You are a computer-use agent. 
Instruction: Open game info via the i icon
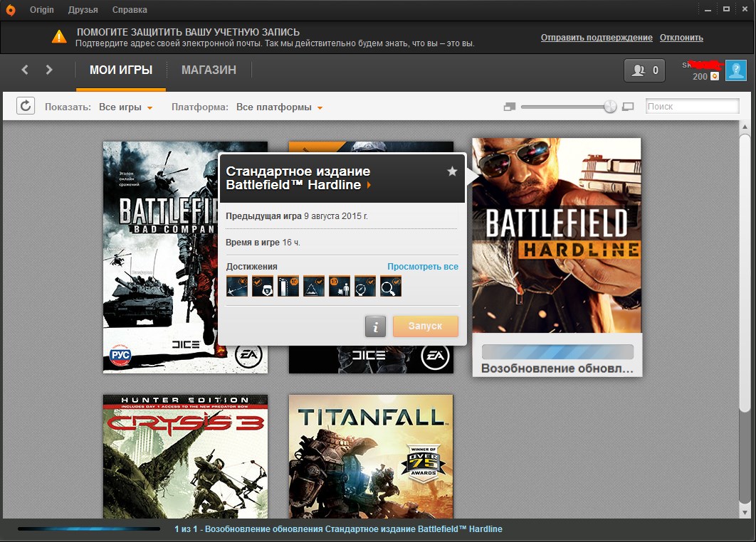pos(375,326)
